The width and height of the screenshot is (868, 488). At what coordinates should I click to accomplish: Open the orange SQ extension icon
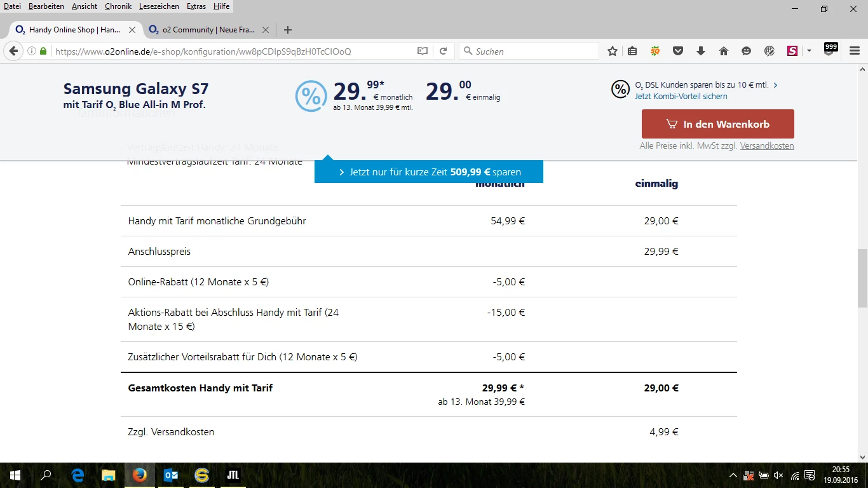pyautogui.click(x=655, y=51)
